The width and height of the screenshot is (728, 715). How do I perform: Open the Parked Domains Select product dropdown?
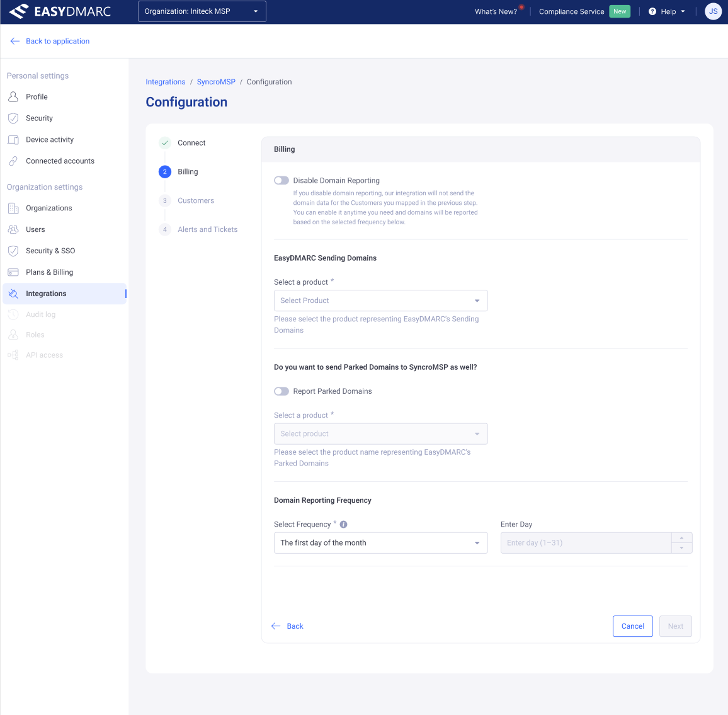tap(381, 433)
